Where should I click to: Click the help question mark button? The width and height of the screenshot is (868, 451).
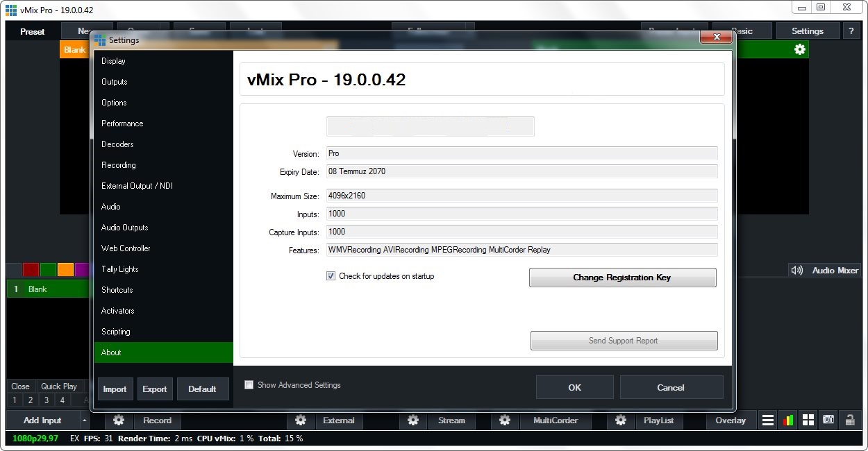tap(851, 31)
